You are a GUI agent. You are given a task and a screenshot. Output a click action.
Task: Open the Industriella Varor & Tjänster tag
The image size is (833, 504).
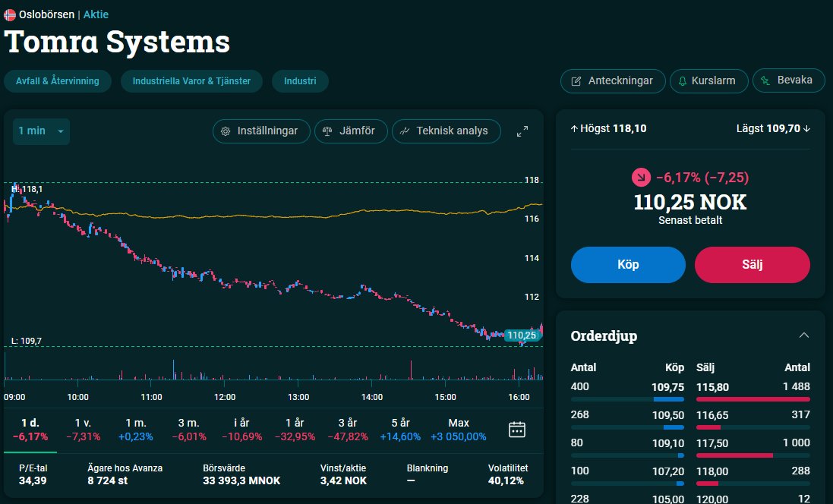191,81
